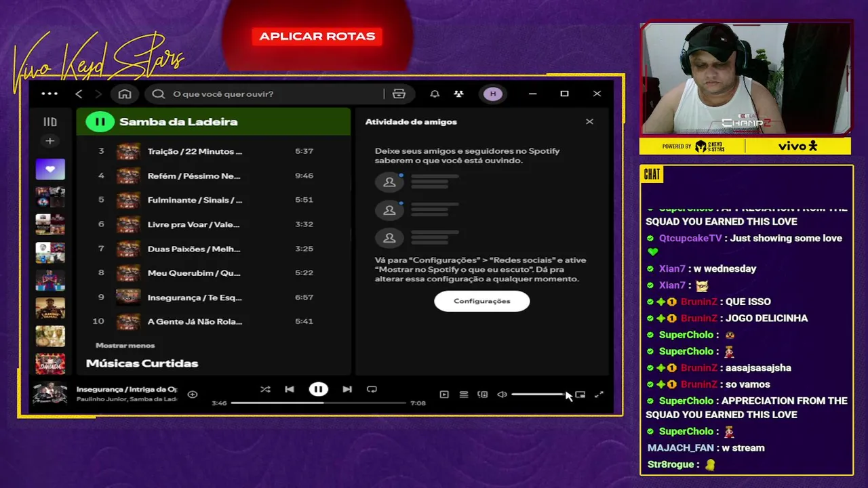Create a playlist with the plus icon
Image resolution: width=868 pixels, height=488 pixels.
pos(50,141)
